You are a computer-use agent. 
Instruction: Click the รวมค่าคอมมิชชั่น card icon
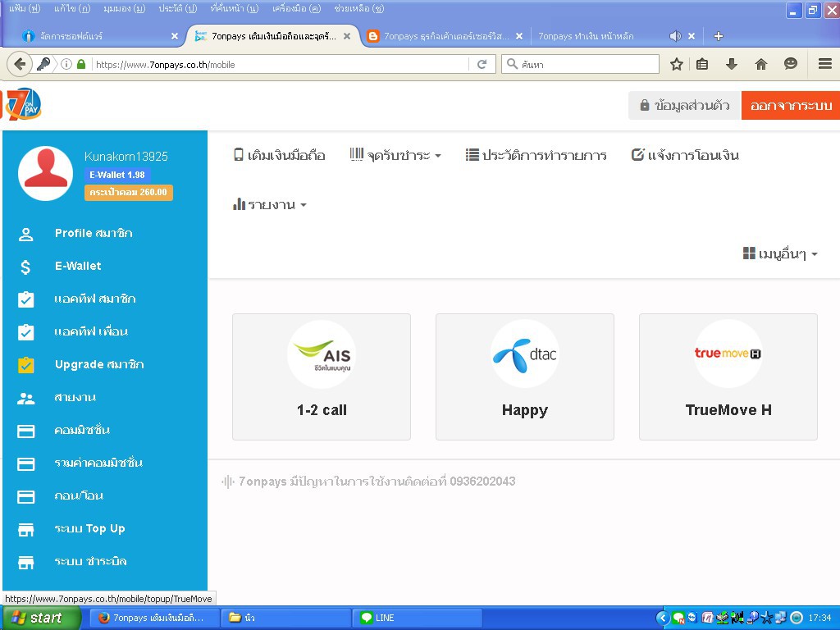point(25,464)
